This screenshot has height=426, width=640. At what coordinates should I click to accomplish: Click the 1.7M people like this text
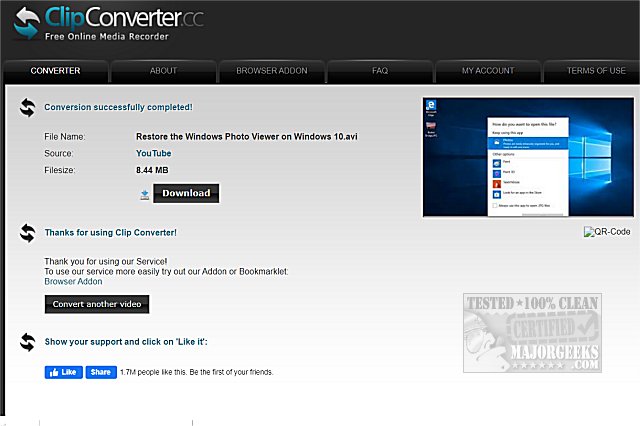(197, 372)
